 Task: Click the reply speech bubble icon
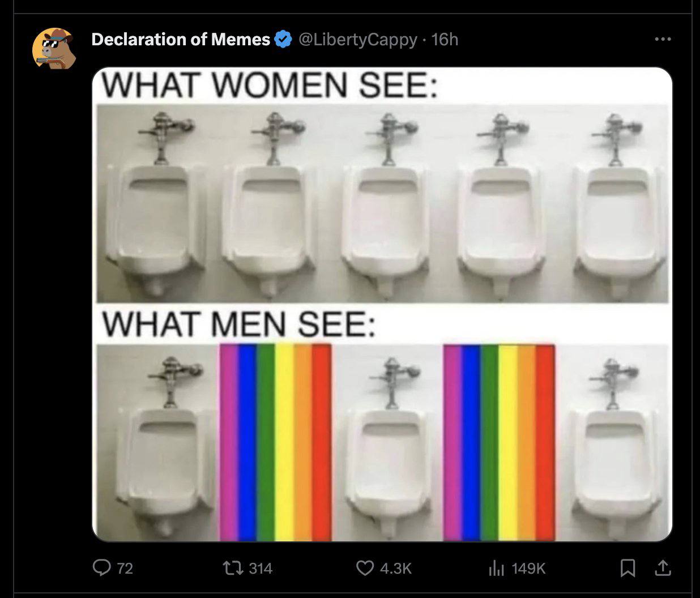click(103, 567)
